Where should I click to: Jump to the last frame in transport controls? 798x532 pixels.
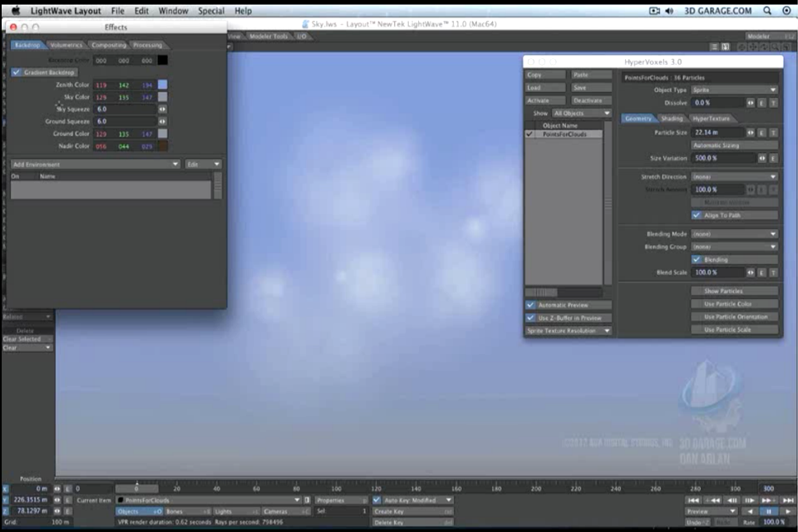click(788, 500)
